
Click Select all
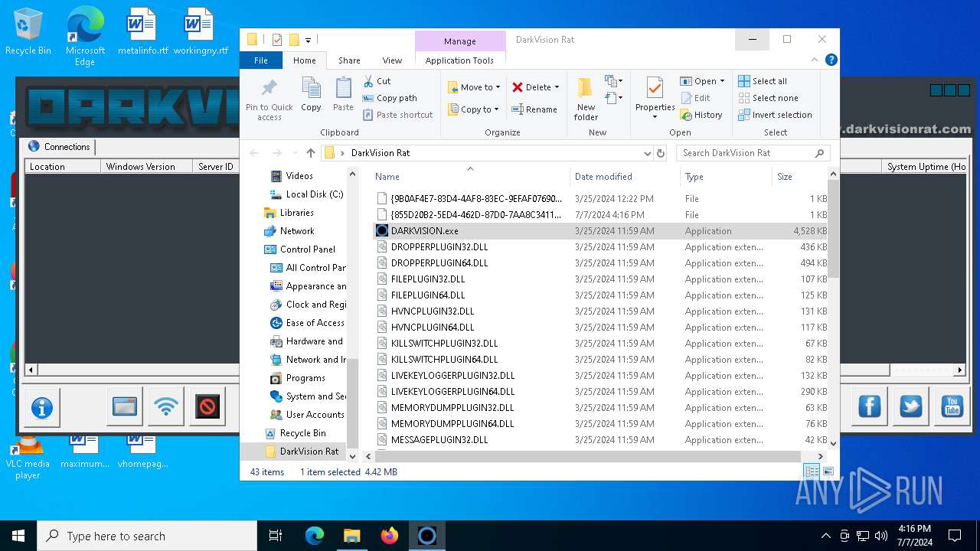click(x=763, y=81)
